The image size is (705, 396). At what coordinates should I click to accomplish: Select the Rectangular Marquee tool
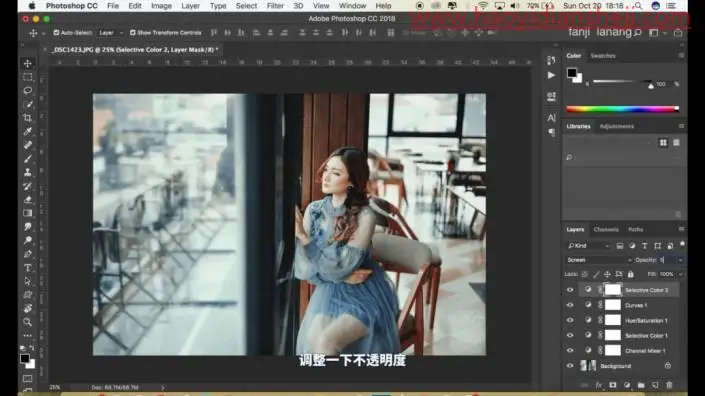click(28, 77)
